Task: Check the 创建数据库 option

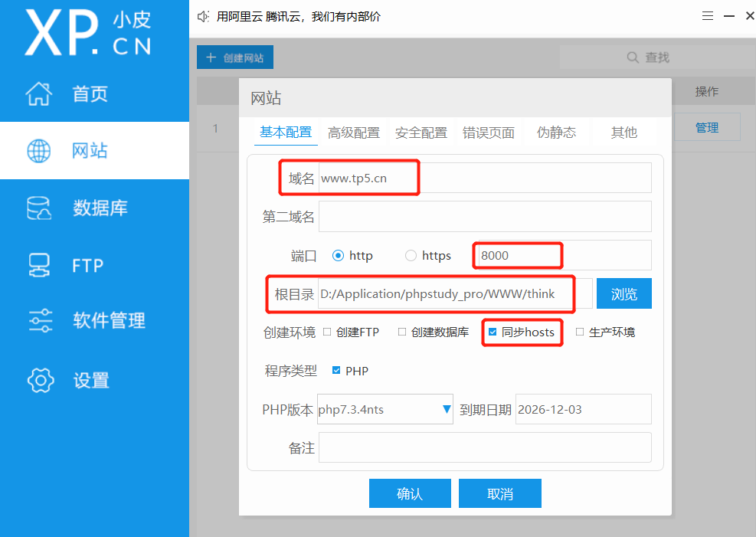Action: coord(402,332)
